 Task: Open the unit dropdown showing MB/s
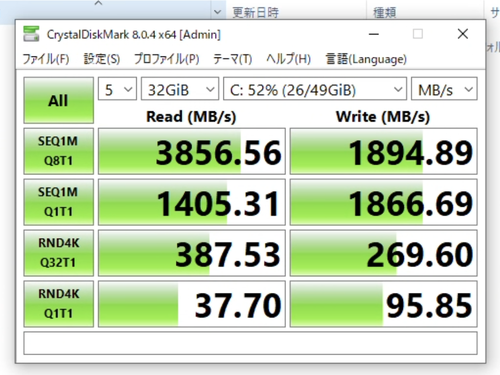(444, 89)
